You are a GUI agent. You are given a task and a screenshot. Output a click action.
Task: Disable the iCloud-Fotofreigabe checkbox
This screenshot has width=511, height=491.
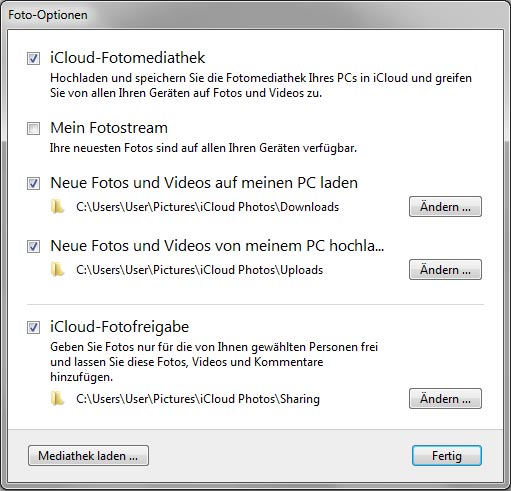pos(33,327)
